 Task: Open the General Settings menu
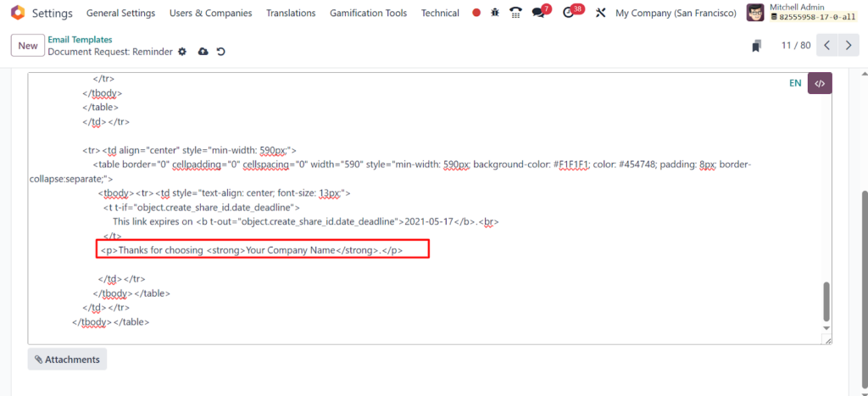tap(120, 13)
